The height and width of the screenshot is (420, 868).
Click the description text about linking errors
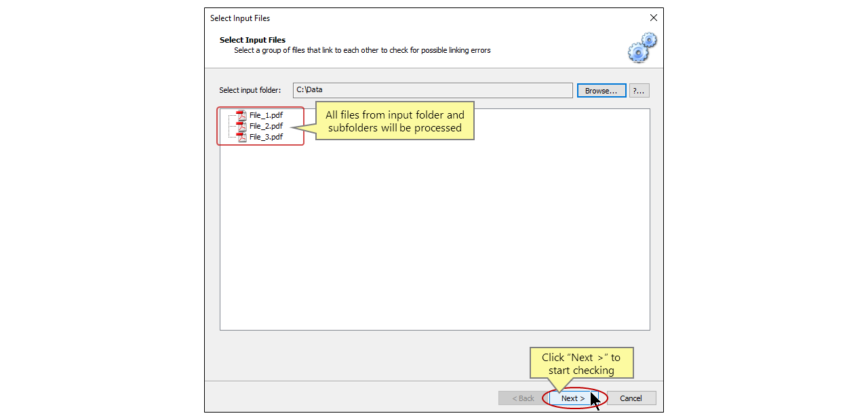coord(362,50)
